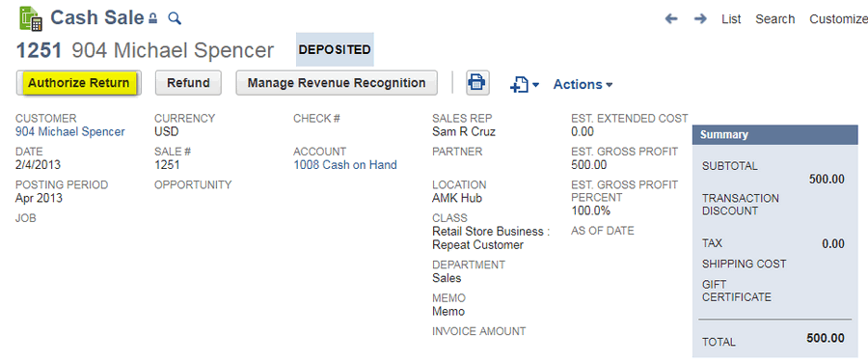Select class value Retail Store Business
The height and width of the screenshot is (363, 868).
tap(491, 238)
